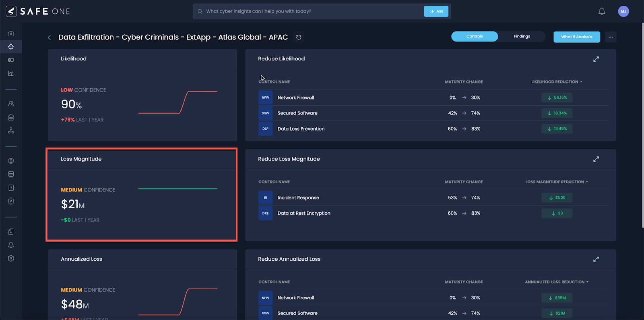Go back using the left chevron arrow
Image resolution: width=644 pixels, height=320 pixels.
[50, 37]
